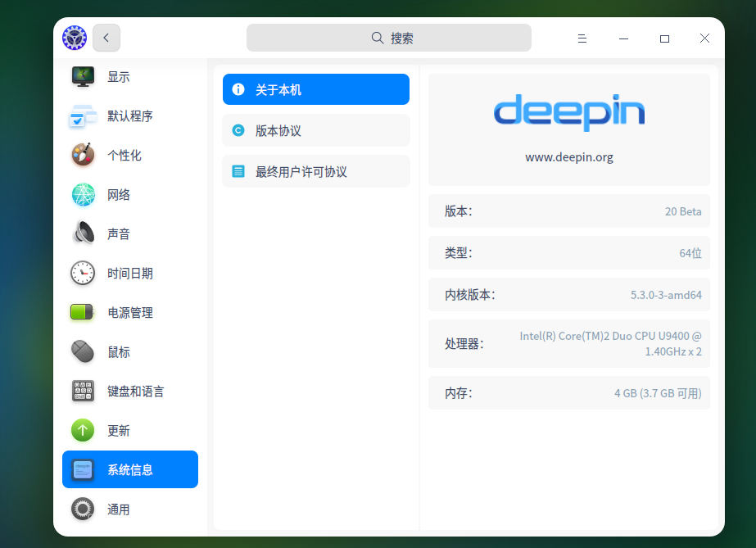Switch to About This PC (关于本机) tab
This screenshot has width=756, height=548.
tap(316, 89)
